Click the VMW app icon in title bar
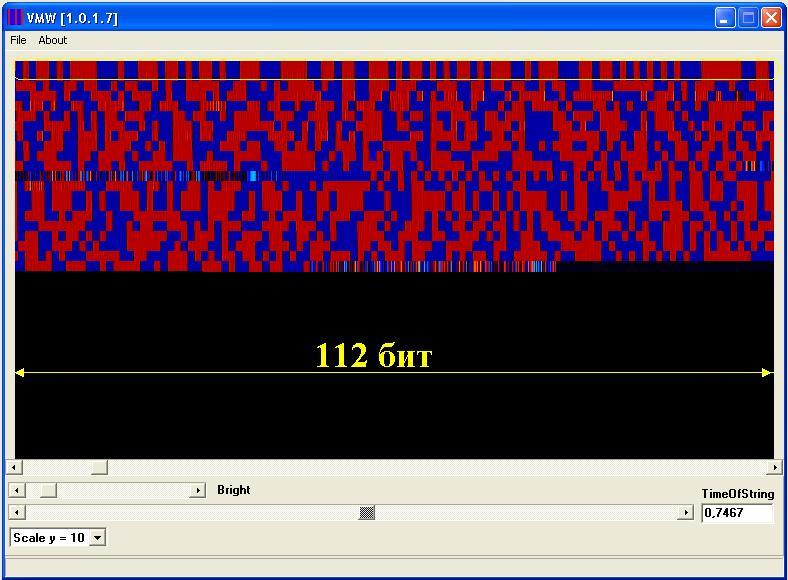This screenshot has width=788, height=580. click(16, 18)
